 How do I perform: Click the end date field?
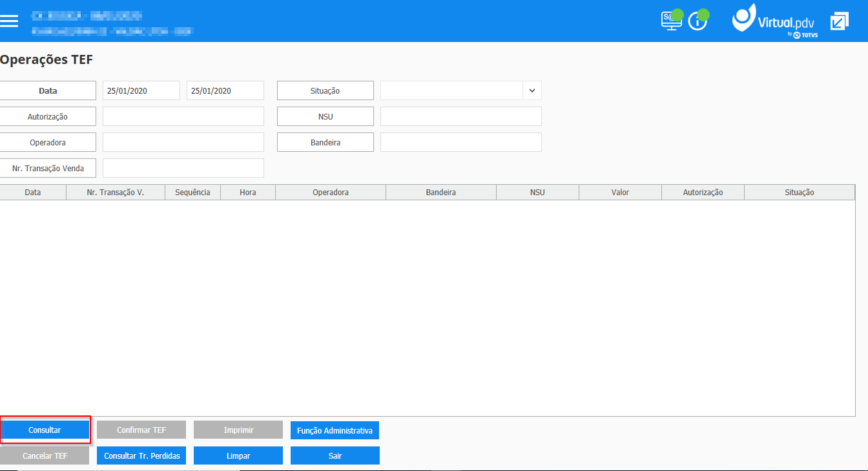(x=225, y=90)
